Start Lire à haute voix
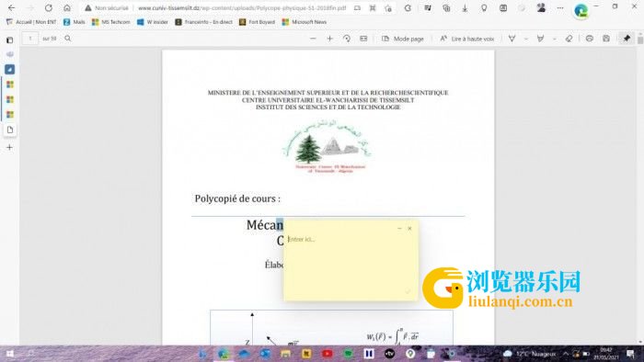 [x=467, y=39]
